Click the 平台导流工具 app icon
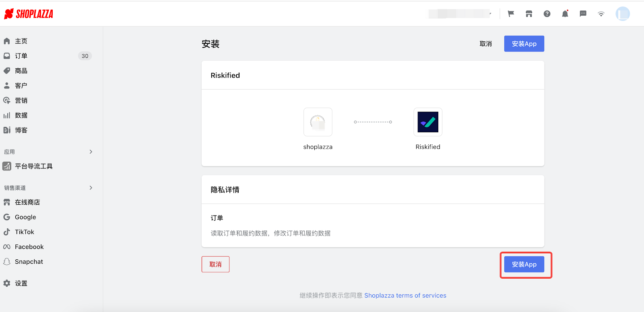 [7, 166]
